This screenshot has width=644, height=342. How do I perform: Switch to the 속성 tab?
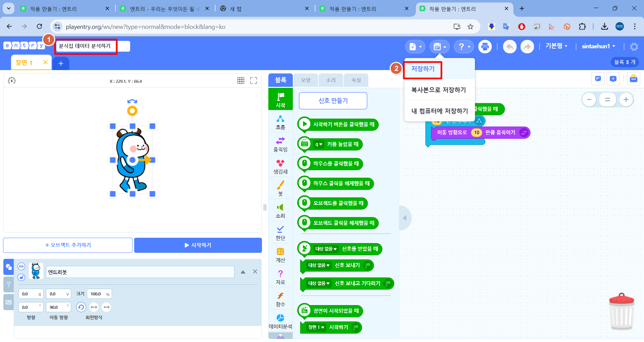(356, 80)
